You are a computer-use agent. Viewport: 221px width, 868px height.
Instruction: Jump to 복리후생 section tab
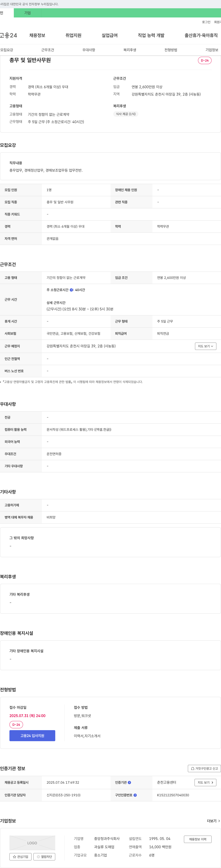[130, 50]
